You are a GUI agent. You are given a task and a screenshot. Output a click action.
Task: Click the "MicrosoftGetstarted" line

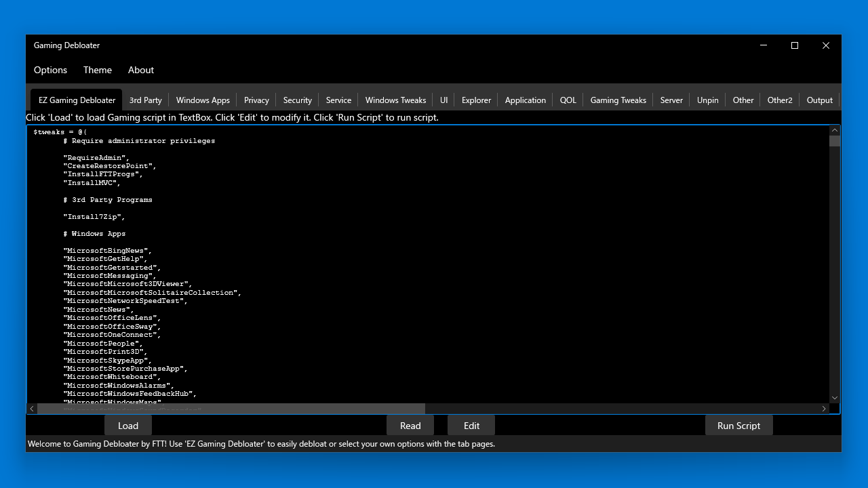pyautogui.click(x=112, y=268)
